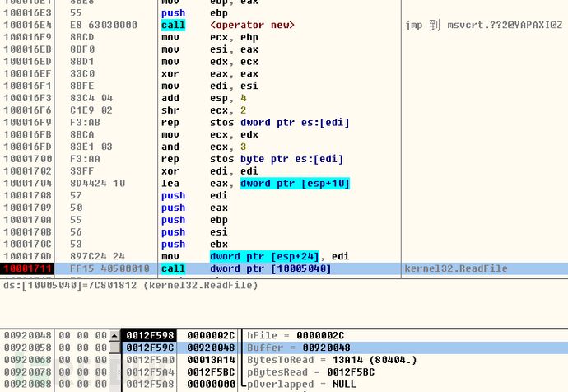Select rep stos byte ptr instruction

[x=284, y=159]
